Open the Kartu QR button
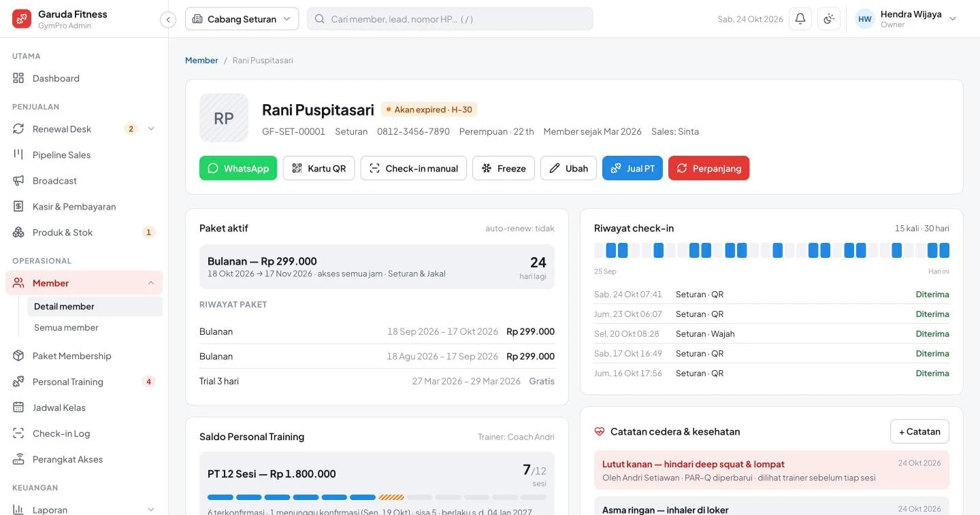This screenshot has width=980, height=515. 318,168
